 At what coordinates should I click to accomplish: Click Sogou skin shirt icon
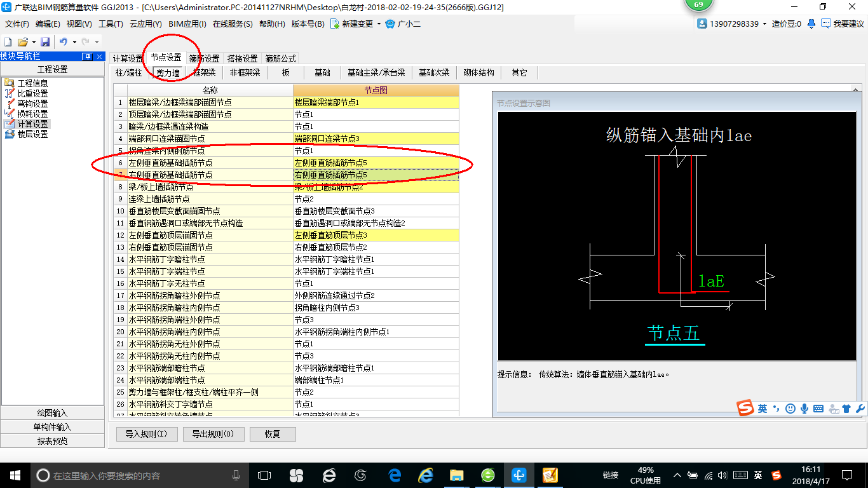coord(846,409)
